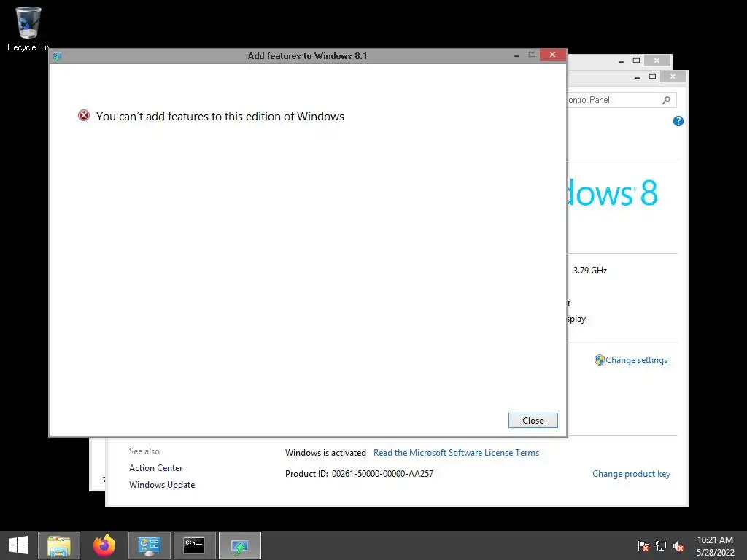
Task: Close the Add features to Windows 8.1 window
Action: (553, 55)
